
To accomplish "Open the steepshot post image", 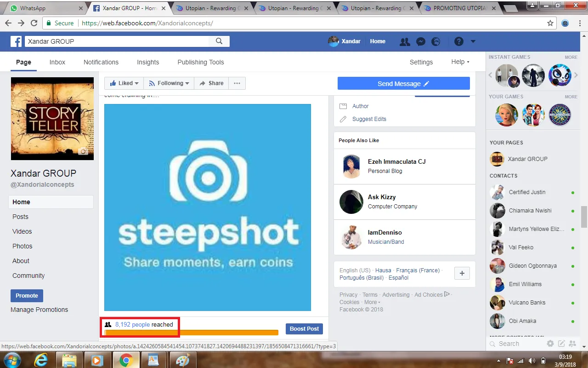I will (208, 207).
